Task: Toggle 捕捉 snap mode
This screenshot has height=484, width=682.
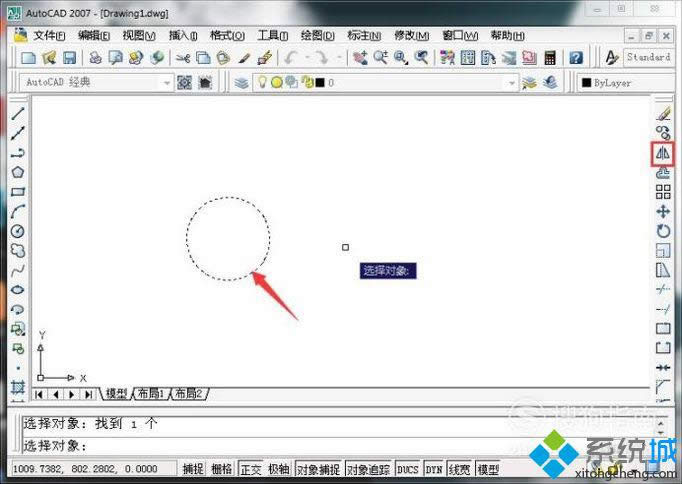Action: (x=193, y=469)
